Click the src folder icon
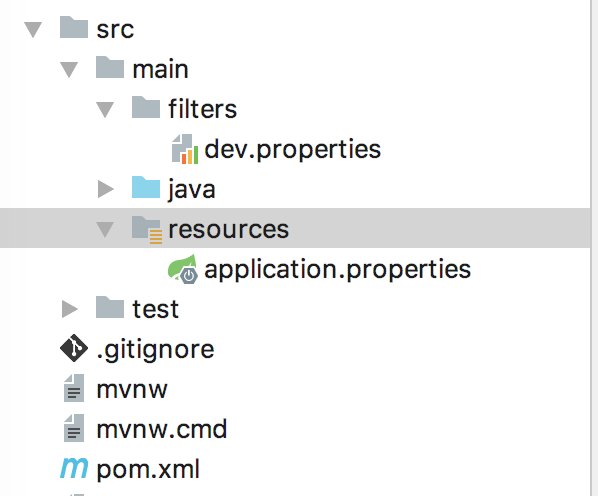 (74, 27)
